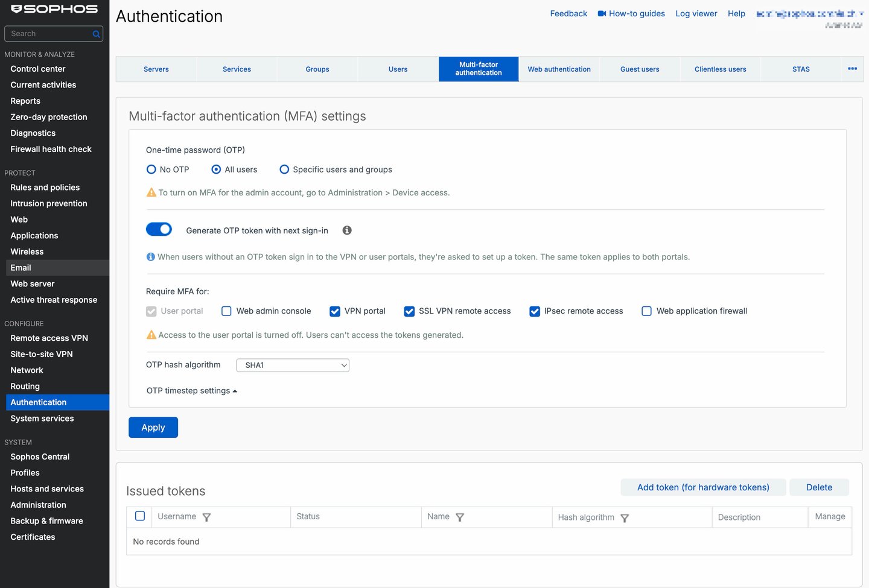Open the Clientless users tab
This screenshot has height=588, width=869.
721,69
